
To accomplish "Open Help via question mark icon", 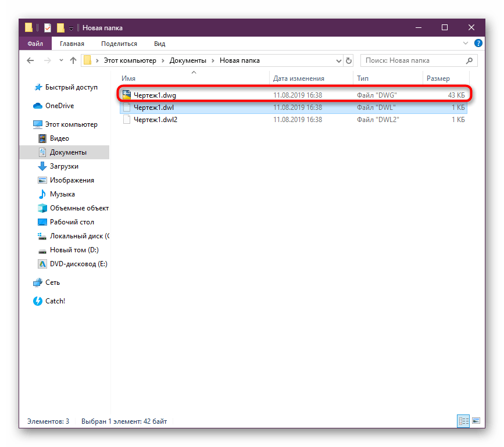I will [478, 43].
